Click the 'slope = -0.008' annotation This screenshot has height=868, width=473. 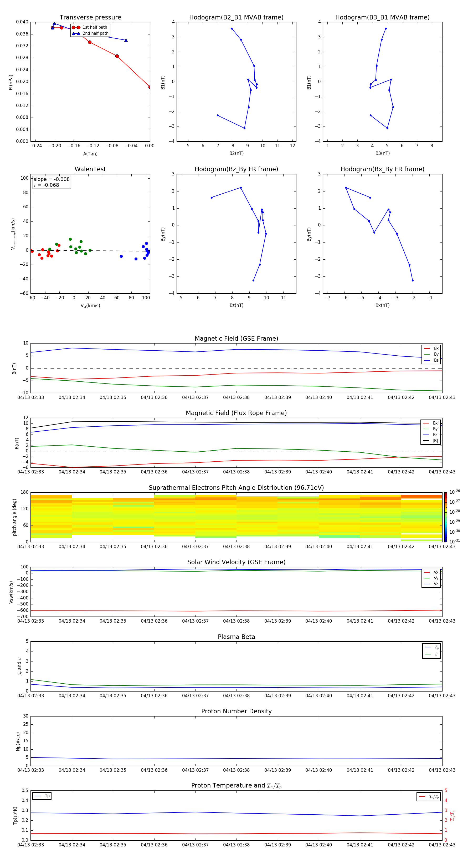click(x=52, y=179)
